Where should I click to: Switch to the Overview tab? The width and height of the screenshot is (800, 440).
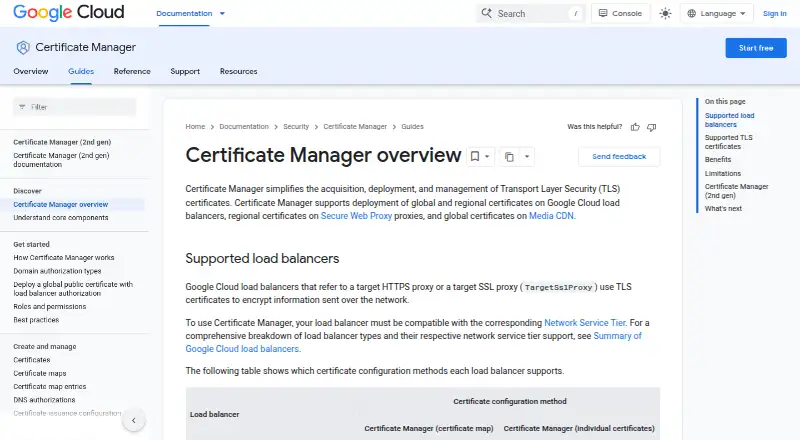point(31,71)
